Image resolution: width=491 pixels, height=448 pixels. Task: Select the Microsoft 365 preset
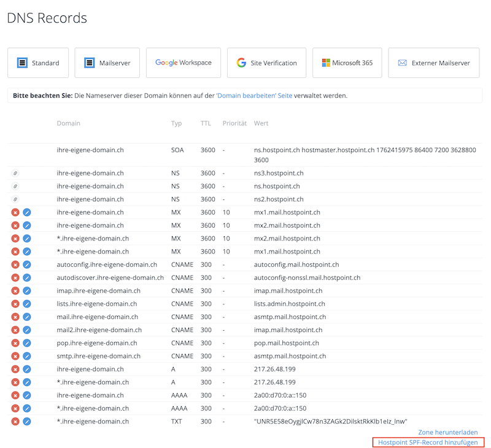coord(347,63)
